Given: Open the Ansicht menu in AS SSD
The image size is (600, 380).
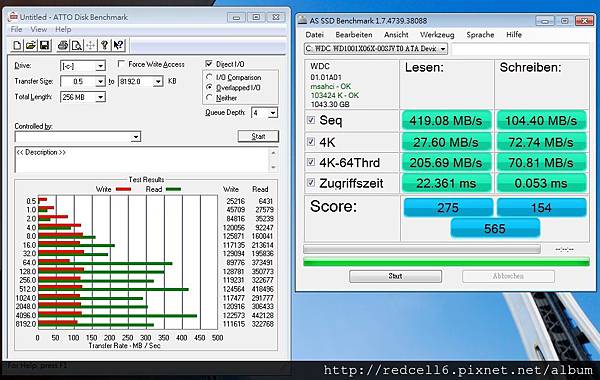Looking at the screenshot, I should click(x=396, y=35).
